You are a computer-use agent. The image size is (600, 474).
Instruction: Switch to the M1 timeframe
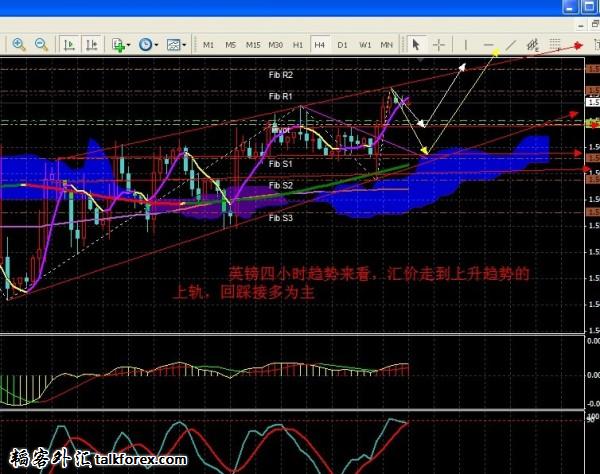tap(208, 45)
